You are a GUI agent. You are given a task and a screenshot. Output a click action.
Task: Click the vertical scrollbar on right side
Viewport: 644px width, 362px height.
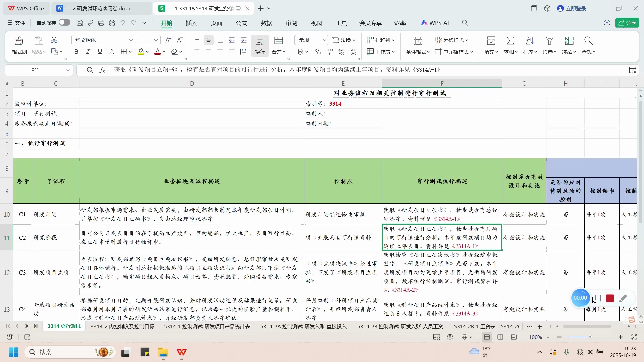[x=640, y=162]
